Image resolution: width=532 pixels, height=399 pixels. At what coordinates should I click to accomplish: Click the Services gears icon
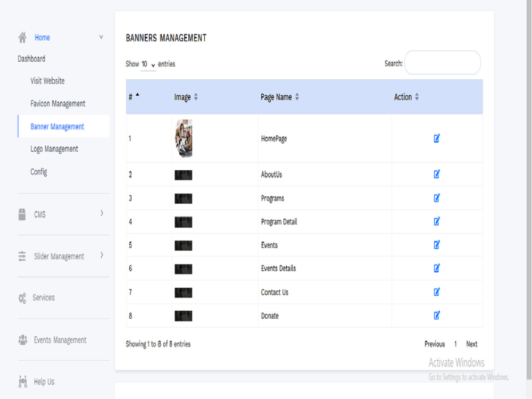click(22, 298)
